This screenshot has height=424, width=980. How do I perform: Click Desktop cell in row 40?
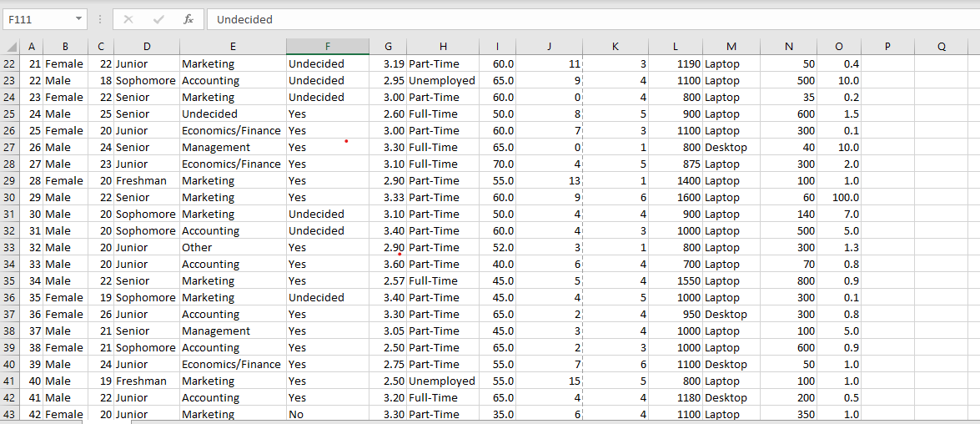(x=732, y=364)
